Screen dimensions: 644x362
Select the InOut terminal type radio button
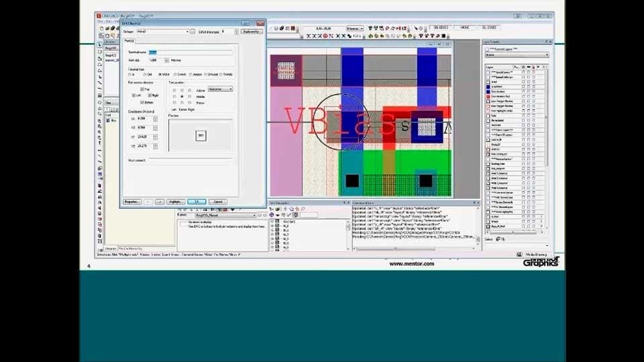[x=161, y=75]
